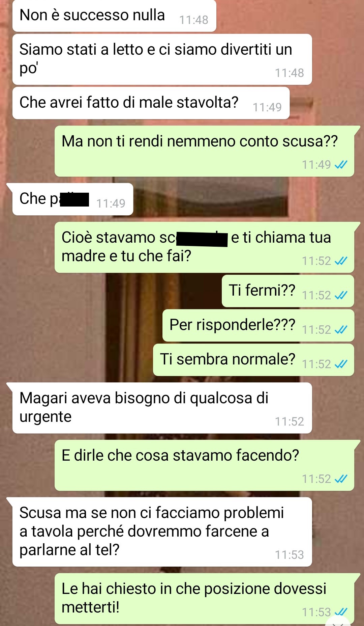
Task: Select the 'Ti sembra normale?' sent message
Action: point(254,360)
